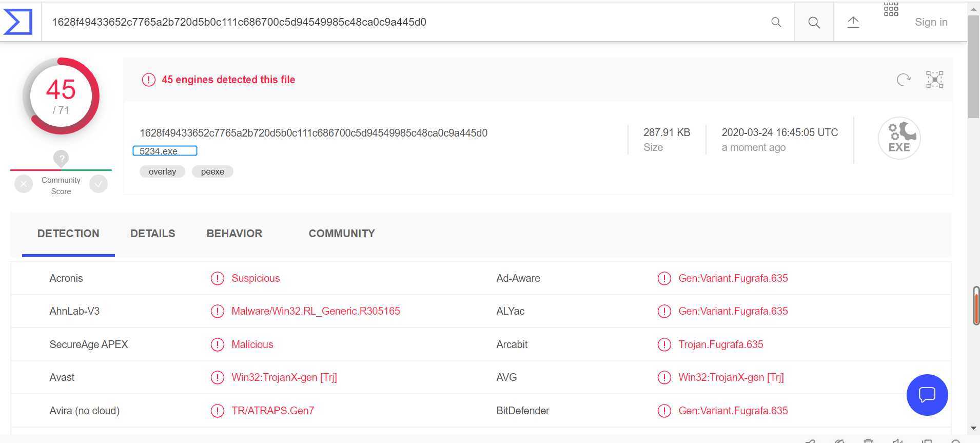980x443 pixels.
Task: Click the alert icon in SecureAge APEX row
Action: click(218, 344)
